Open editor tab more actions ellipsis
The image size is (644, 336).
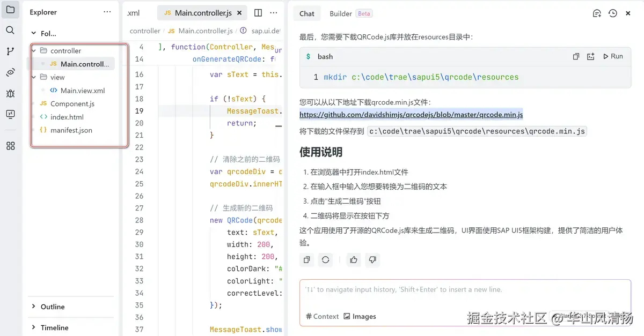click(x=275, y=13)
